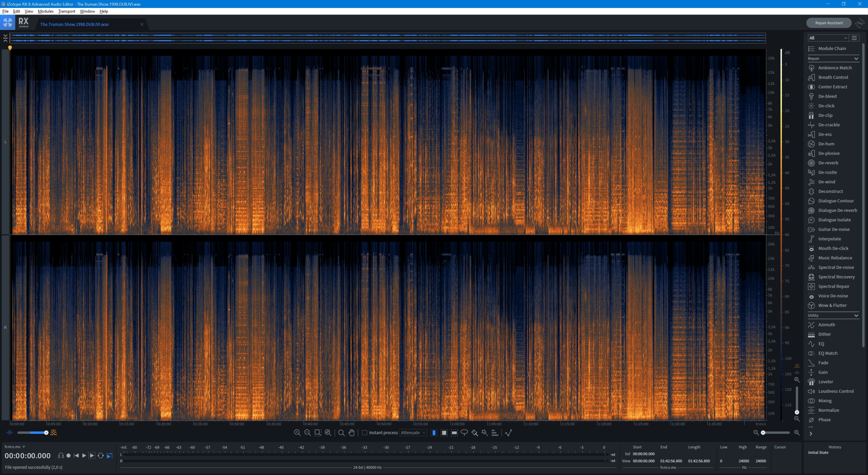Open the Modules menu
The image size is (868, 475).
tap(45, 11)
